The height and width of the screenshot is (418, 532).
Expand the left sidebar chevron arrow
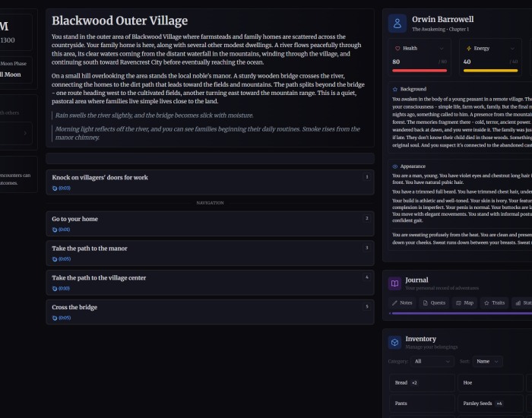point(25,134)
